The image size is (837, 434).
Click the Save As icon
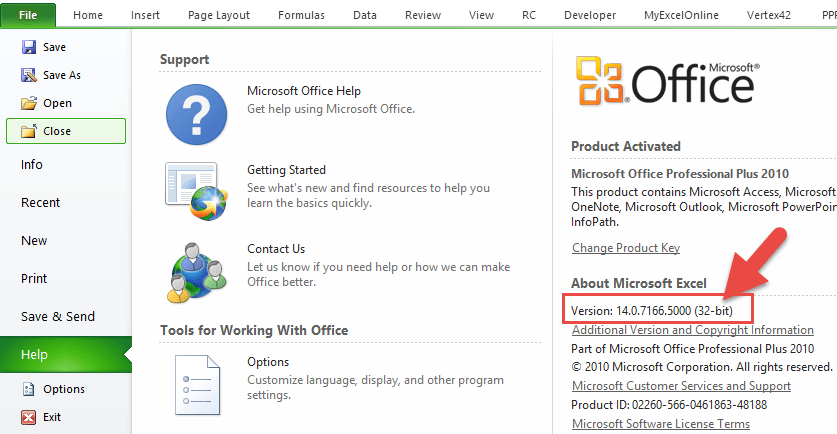point(29,75)
